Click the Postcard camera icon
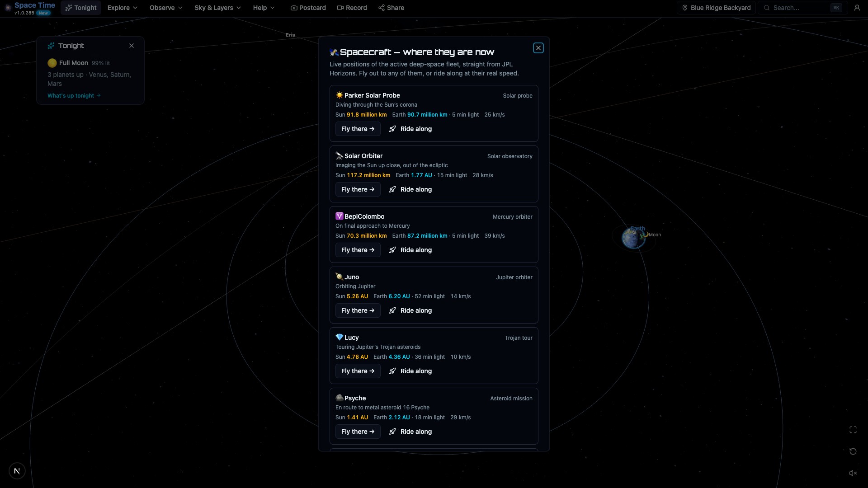The height and width of the screenshot is (488, 868). [x=294, y=8]
